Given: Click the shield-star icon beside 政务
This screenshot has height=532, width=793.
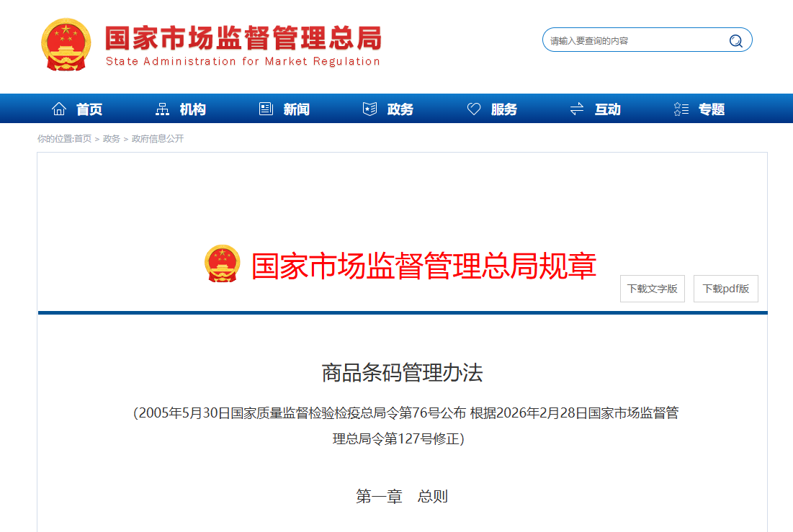Looking at the screenshot, I should coord(369,109).
